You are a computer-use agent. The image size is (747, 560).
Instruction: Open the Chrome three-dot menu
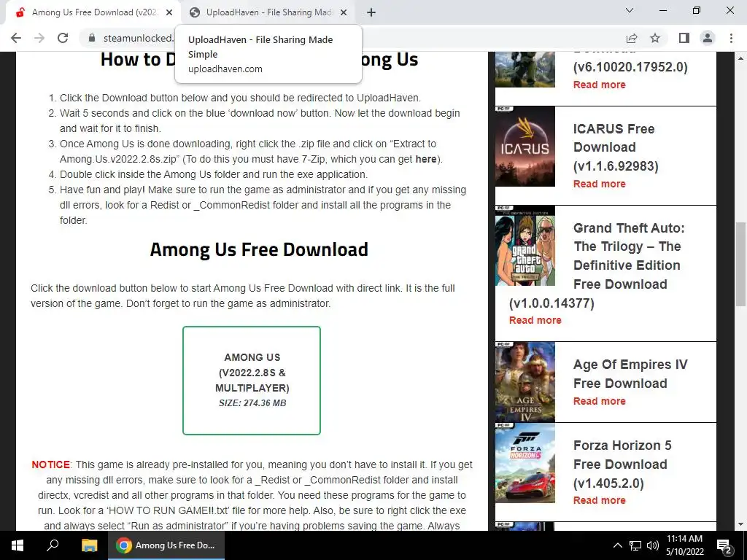coord(731,38)
